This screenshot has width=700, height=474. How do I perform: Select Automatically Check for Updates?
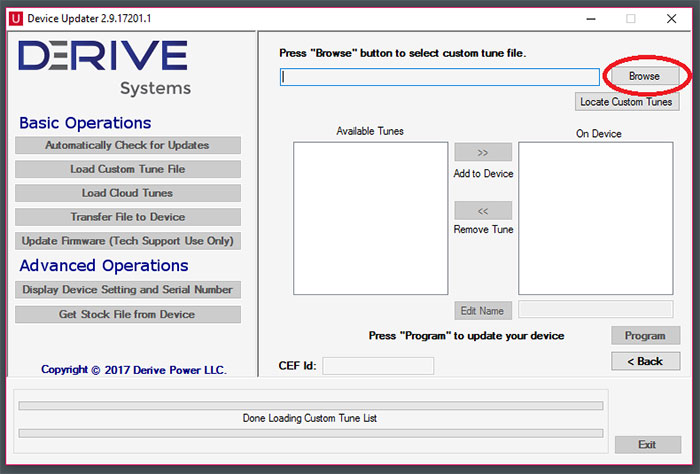click(128, 145)
